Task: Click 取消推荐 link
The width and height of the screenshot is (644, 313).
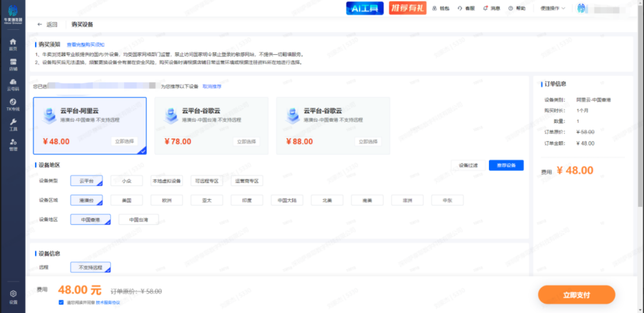Action: point(212,87)
